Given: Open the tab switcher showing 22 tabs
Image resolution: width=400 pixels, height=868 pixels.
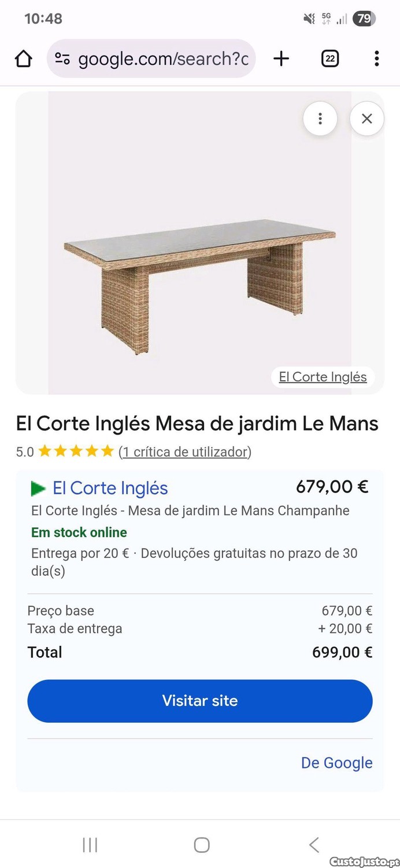Looking at the screenshot, I should [329, 58].
